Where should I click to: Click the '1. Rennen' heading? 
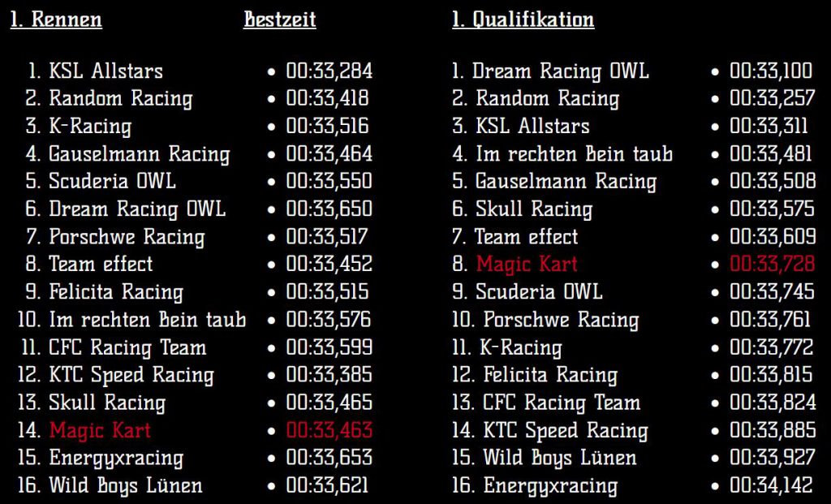56,19
